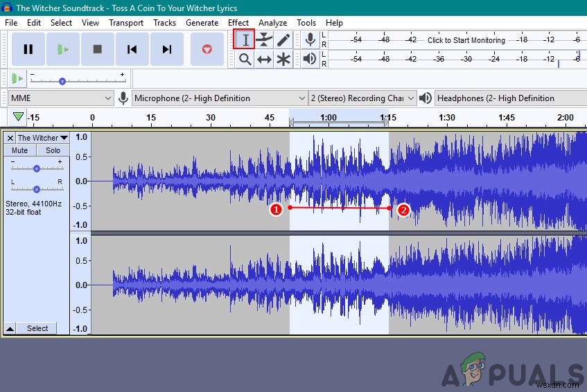Close The Witcher track with X
This screenshot has width=587, height=392.
[x=10, y=138]
